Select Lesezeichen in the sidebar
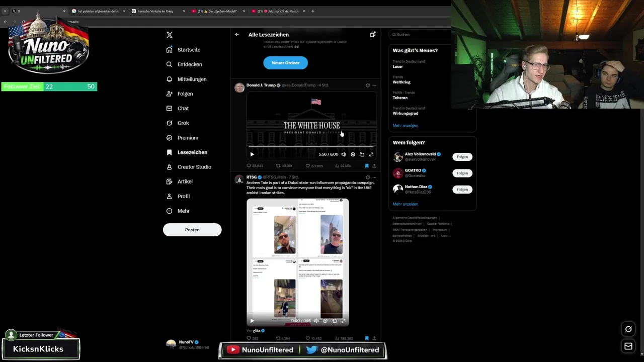 [x=187, y=152]
